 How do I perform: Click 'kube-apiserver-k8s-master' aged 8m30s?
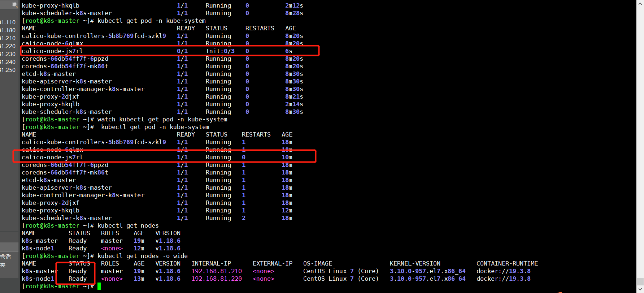pyautogui.click(x=67, y=81)
